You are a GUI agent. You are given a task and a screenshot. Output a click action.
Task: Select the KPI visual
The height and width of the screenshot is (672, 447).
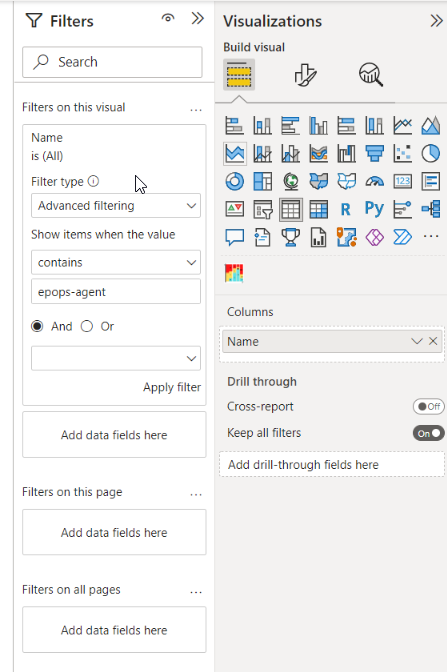(234, 210)
